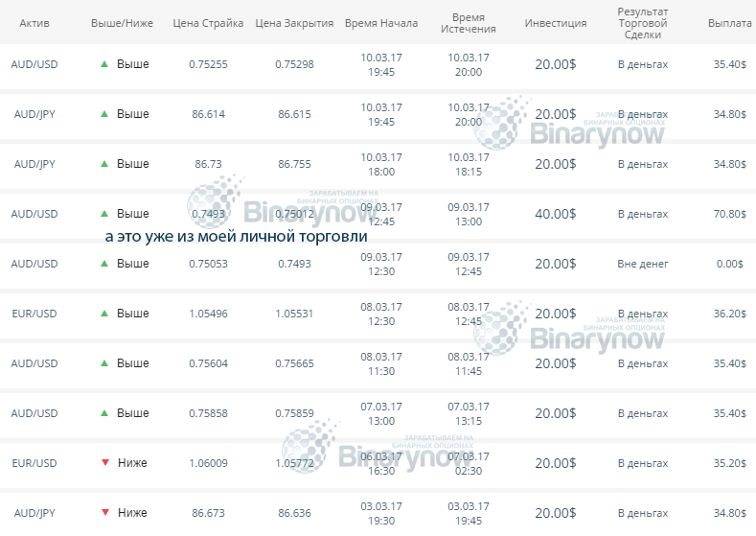Sort by the Актив column header
Screen dimensions: 756x536
coord(34,23)
